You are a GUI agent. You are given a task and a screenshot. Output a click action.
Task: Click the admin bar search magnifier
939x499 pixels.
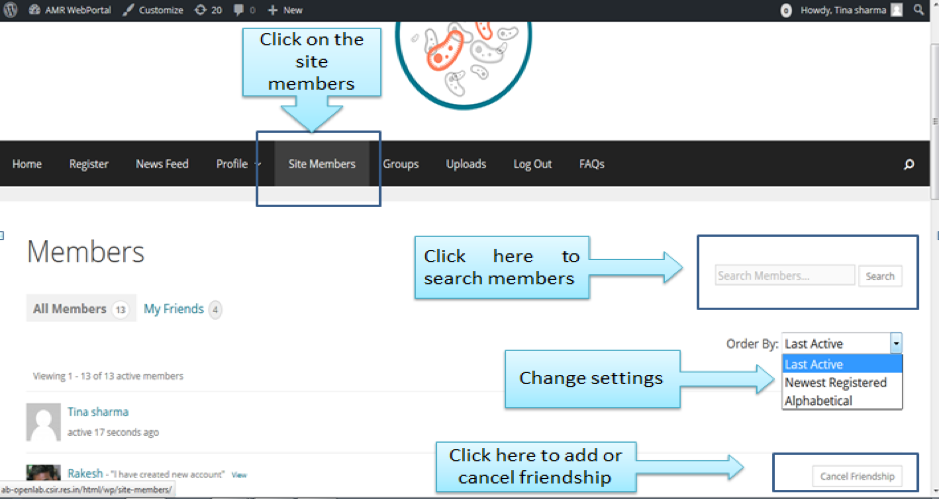[x=919, y=10]
